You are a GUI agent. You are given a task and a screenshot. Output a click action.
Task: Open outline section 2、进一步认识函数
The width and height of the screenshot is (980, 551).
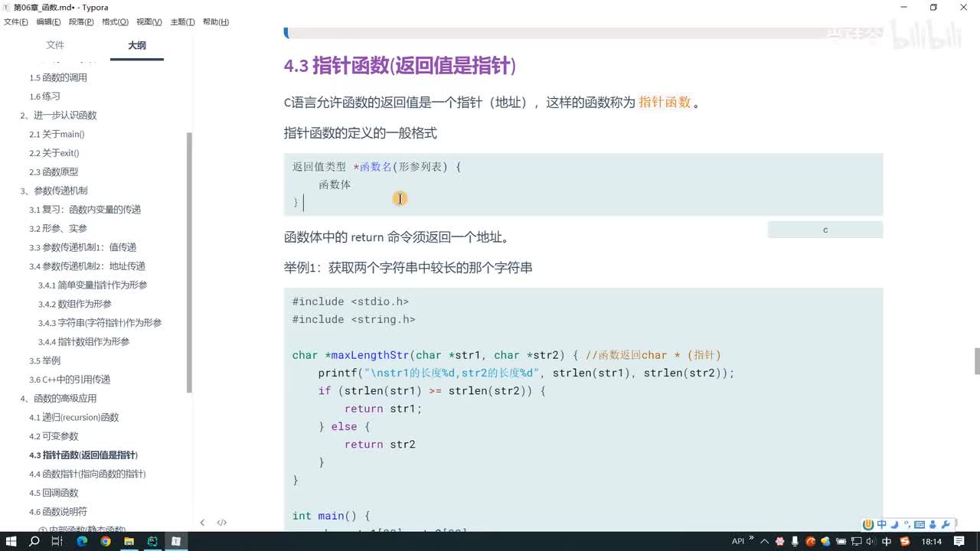coord(58,116)
